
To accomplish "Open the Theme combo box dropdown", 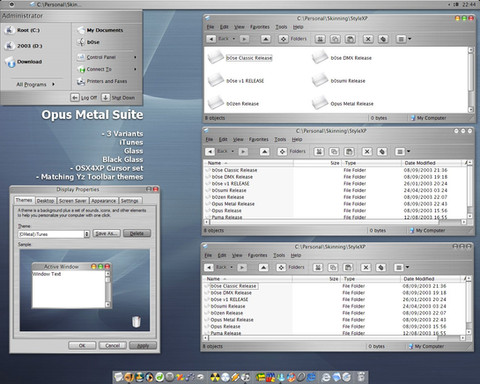I will [87, 234].
